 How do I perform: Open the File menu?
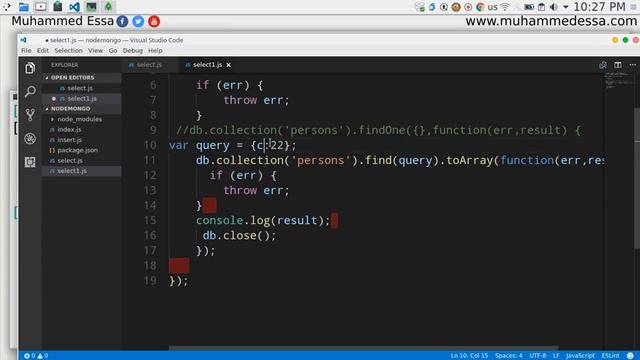pos(26,51)
